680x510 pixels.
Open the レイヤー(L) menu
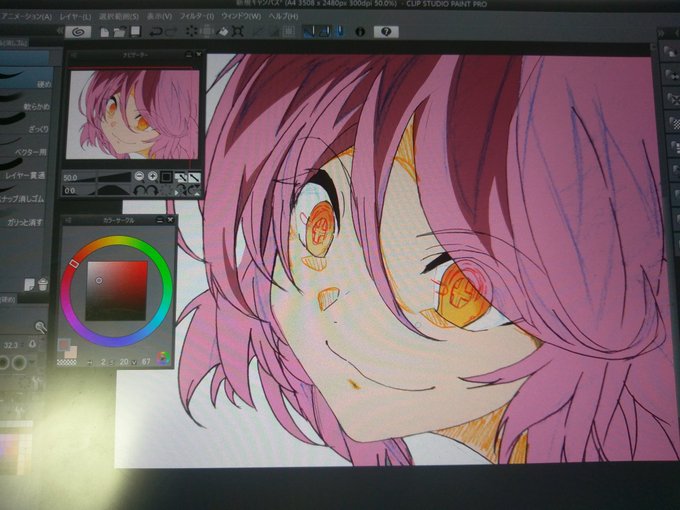(x=75, y=17)
